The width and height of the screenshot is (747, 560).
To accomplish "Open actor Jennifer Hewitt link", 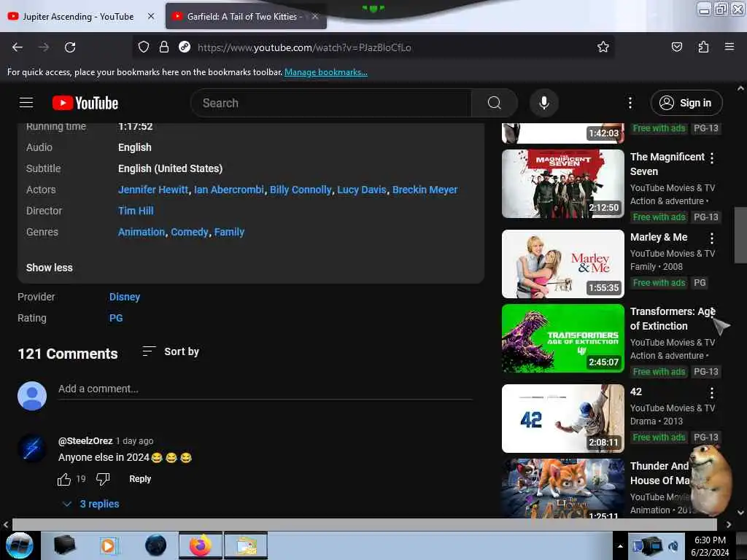I will (x=153, y=190).
